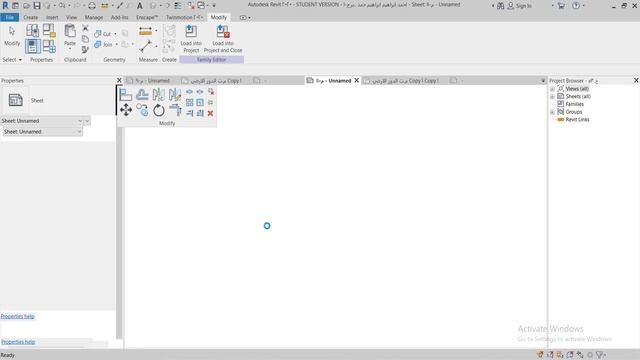Close the Project Browser panel

pyautogui.click(x=636, y=80)
